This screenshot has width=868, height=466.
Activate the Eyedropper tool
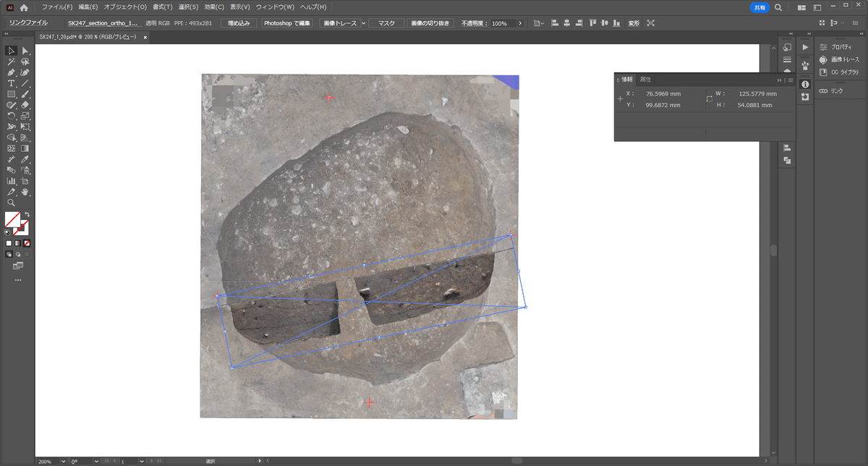[x=25, y=159]
